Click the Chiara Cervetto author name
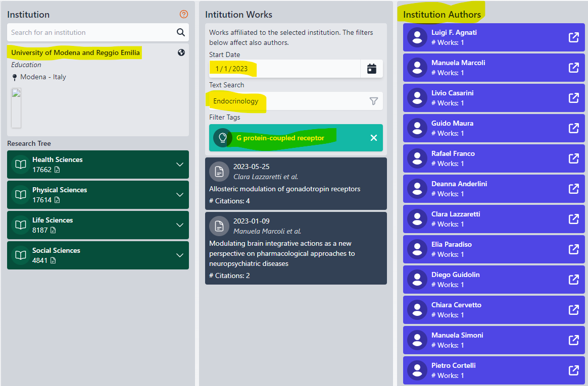This screenshot has height=386, width=588. 456,305
